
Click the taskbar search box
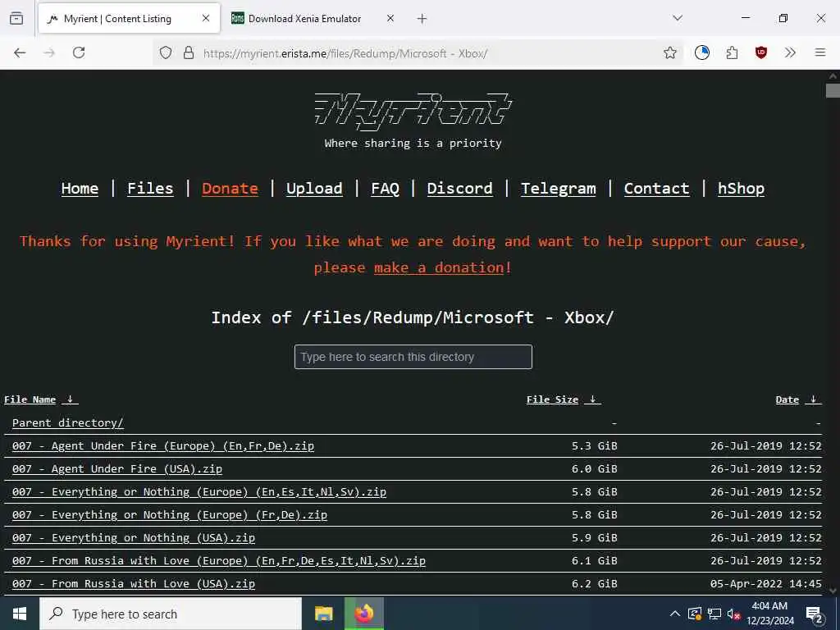tap(171, 614)
